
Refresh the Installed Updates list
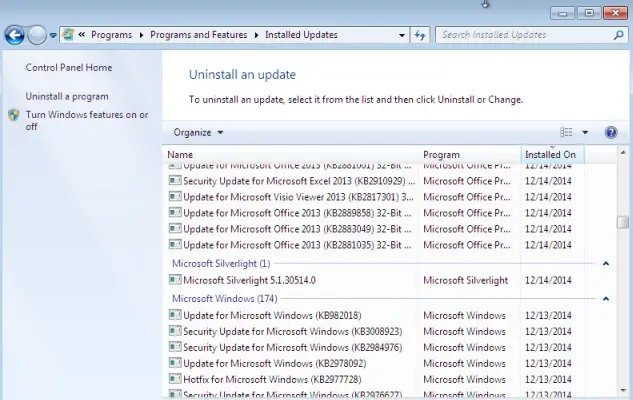pos(420,35)
